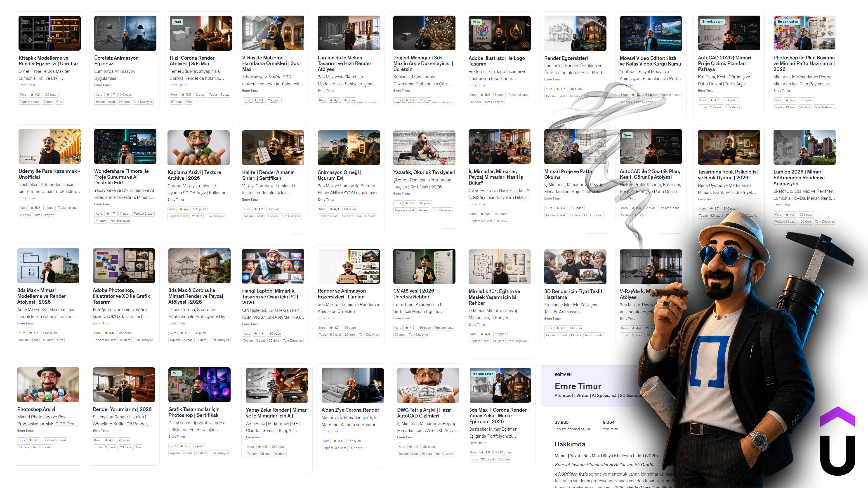Click 'En çok satan' badge on AutoCAD 2026 card

point(712,21)
